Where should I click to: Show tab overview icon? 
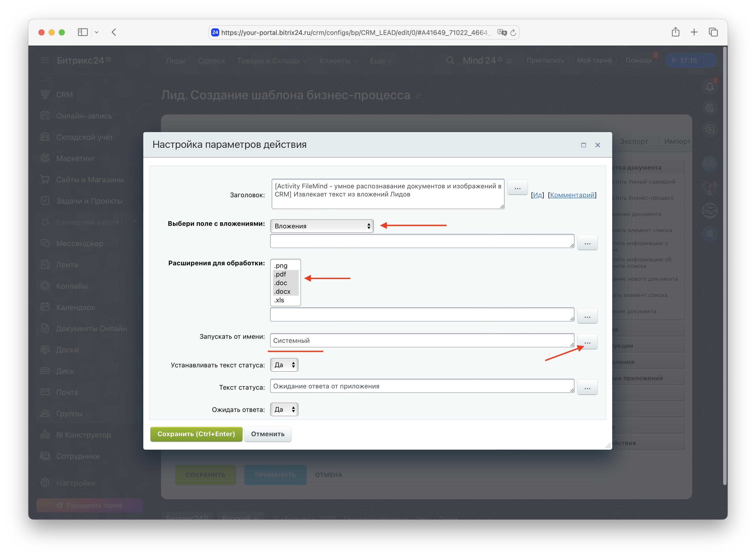point(713,32)
